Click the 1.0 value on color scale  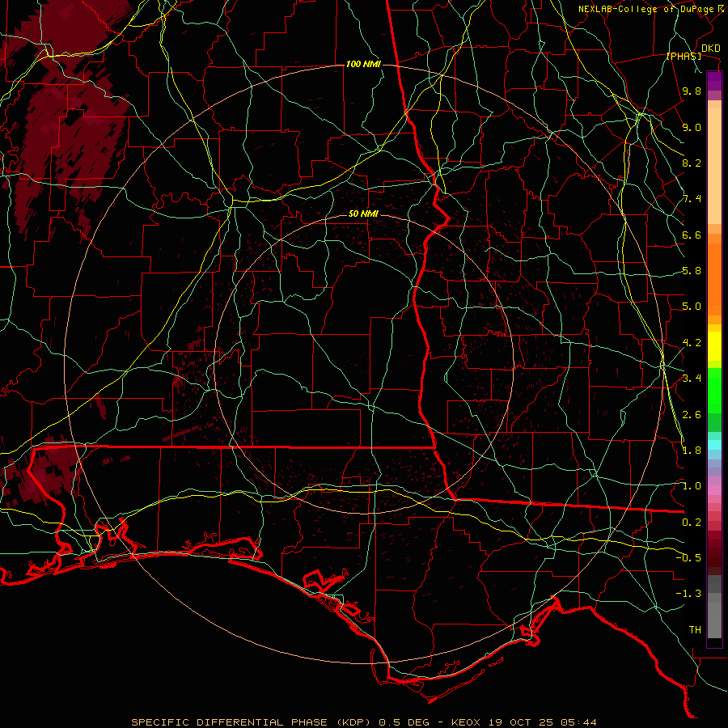pyautogui.click(x=692, y=486)
